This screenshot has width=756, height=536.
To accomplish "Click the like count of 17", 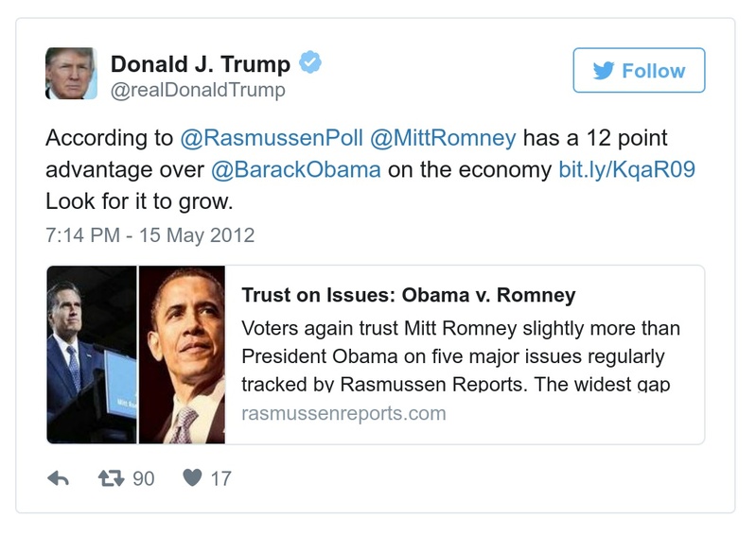I will point(220,478).
